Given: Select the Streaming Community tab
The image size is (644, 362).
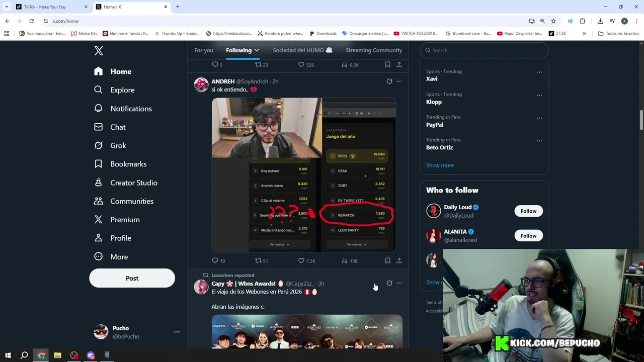Looking at the screenshot, I should coord(374,50).
